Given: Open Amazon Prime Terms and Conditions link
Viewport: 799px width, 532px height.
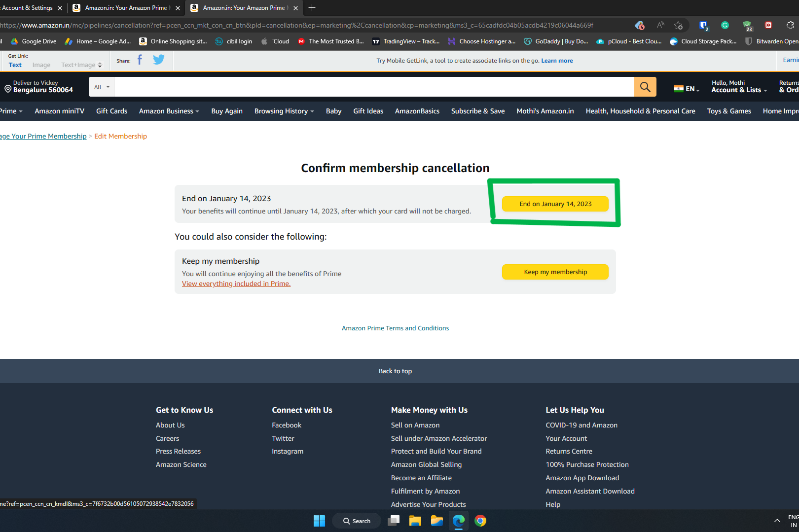Looking at the screenshot, I should pos(396,328).
